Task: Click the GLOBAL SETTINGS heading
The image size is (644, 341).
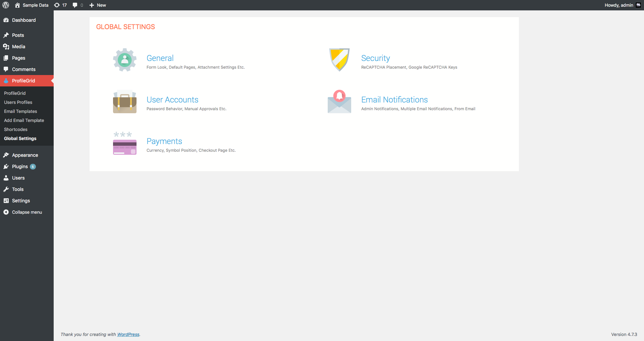Action: [125, 27]
